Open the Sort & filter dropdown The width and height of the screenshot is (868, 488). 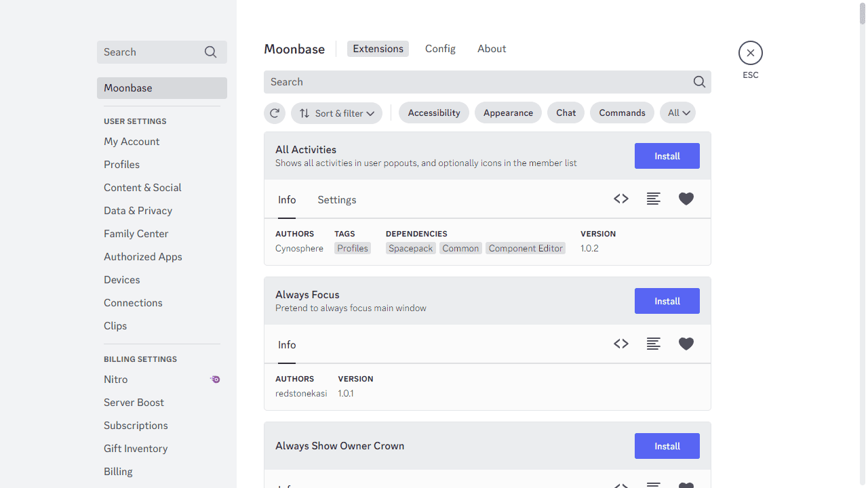[x=337, y=113]
